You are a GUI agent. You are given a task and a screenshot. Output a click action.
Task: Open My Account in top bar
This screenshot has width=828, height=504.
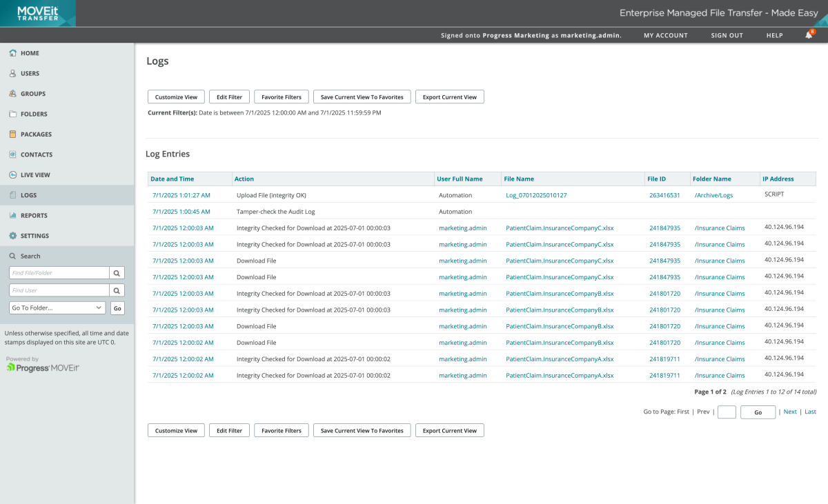tap(665, 35)
